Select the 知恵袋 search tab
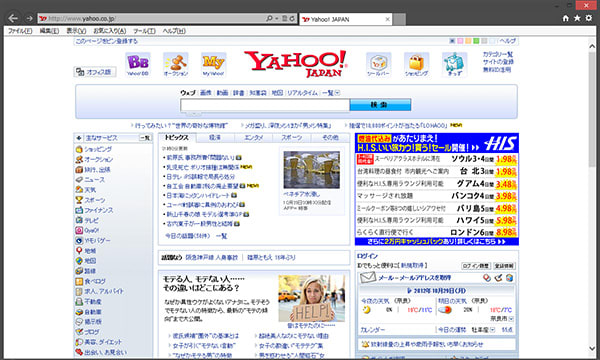Viewport: 600px width, 360px height. pos(258,93)
